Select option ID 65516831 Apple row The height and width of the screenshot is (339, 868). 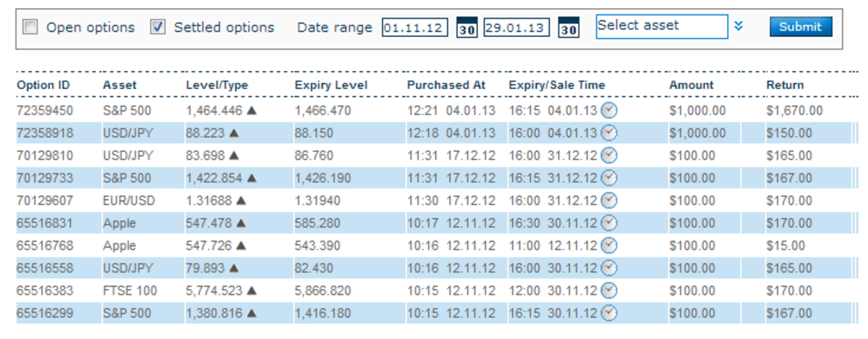pos(43,223)
